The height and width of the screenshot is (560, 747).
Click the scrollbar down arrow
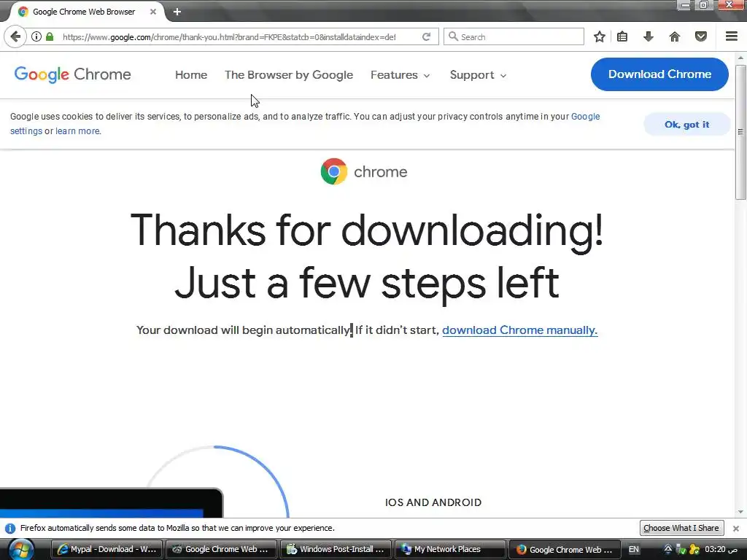tap(740, 513)
